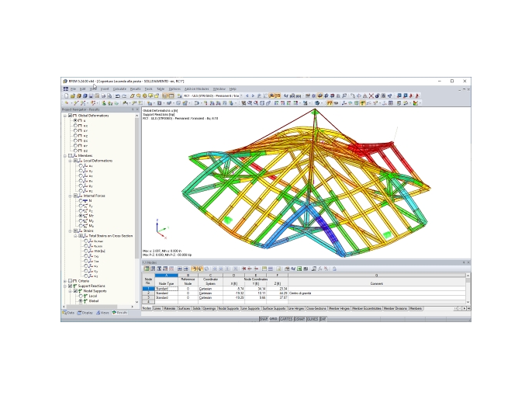Screen dimensions: 532x399
Task: Click the Undo arrow icon
Action: coord(117,96)
